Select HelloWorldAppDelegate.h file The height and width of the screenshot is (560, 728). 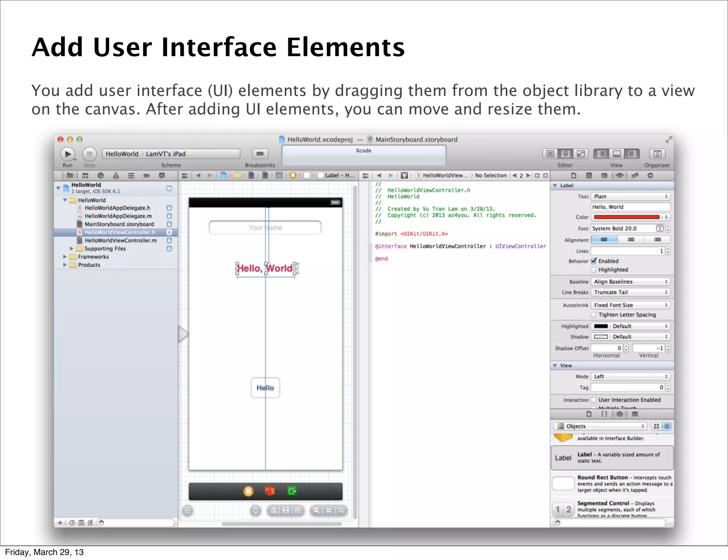coord(117,208)
